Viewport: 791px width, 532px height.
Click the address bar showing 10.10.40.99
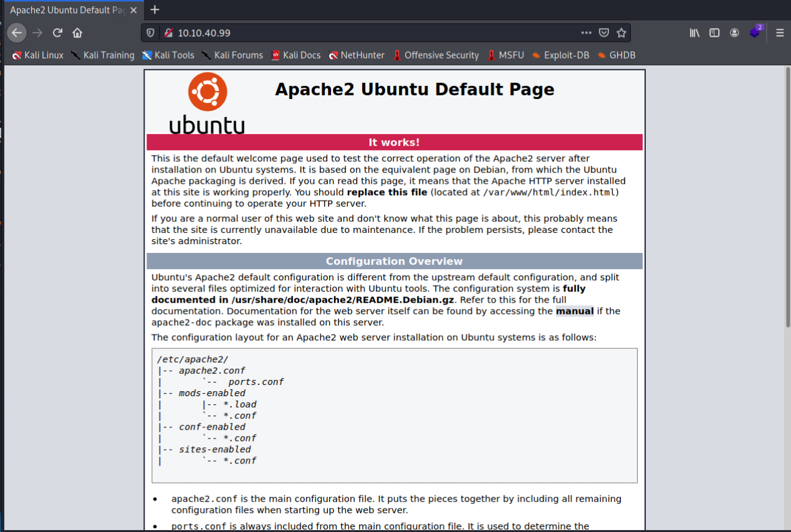pyautogui.click(x=374, y=33)
